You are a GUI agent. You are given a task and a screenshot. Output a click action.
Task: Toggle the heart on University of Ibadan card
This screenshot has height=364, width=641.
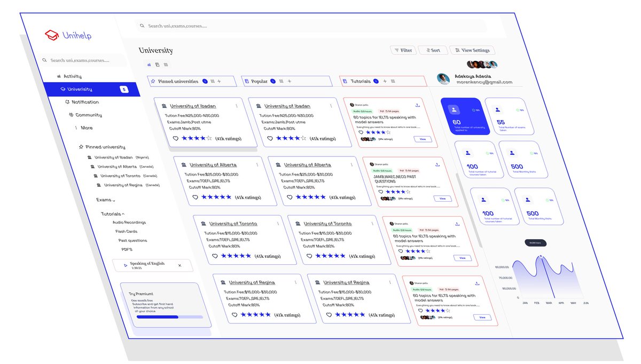[x=175, y=138]
